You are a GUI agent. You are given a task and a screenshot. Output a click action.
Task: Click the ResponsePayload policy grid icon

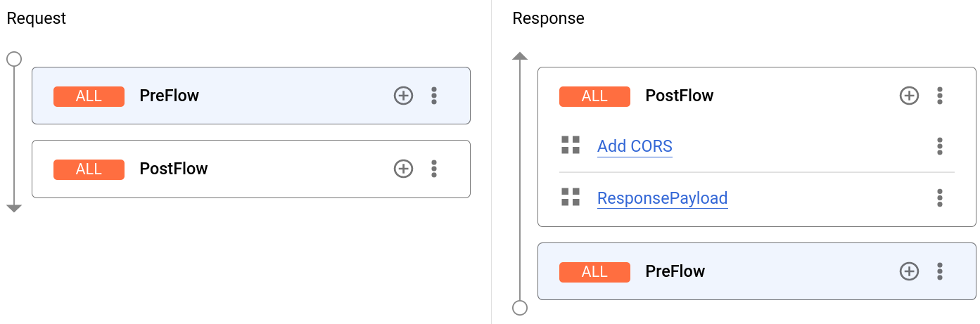(x=571, y=197)
